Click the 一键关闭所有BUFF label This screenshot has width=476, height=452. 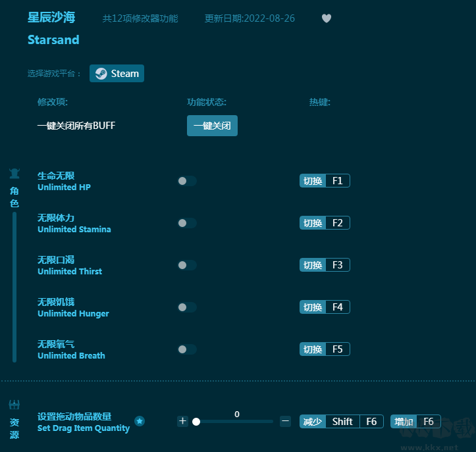(x=76, y=126)
